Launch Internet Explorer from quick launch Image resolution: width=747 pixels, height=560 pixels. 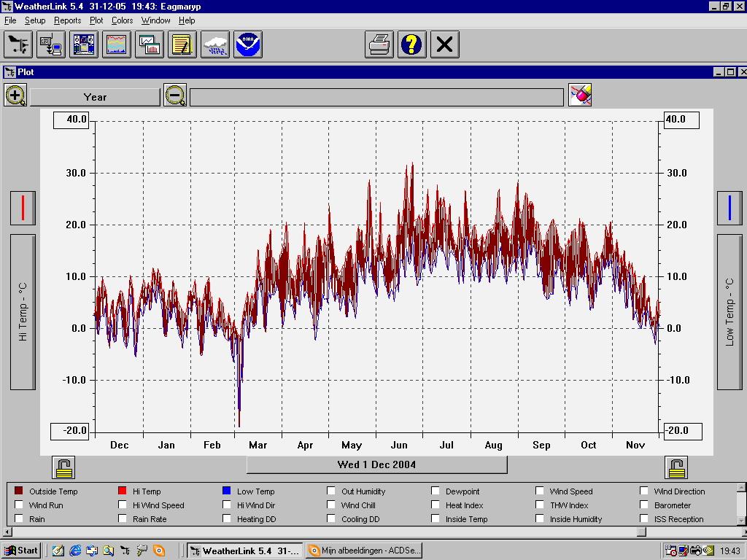[75, 551]
